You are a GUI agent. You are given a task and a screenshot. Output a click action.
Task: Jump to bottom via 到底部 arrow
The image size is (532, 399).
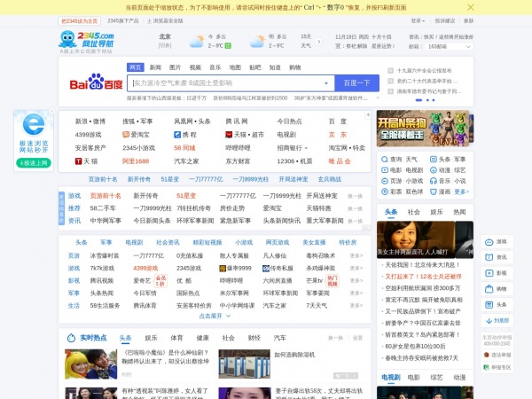(497, 321)
